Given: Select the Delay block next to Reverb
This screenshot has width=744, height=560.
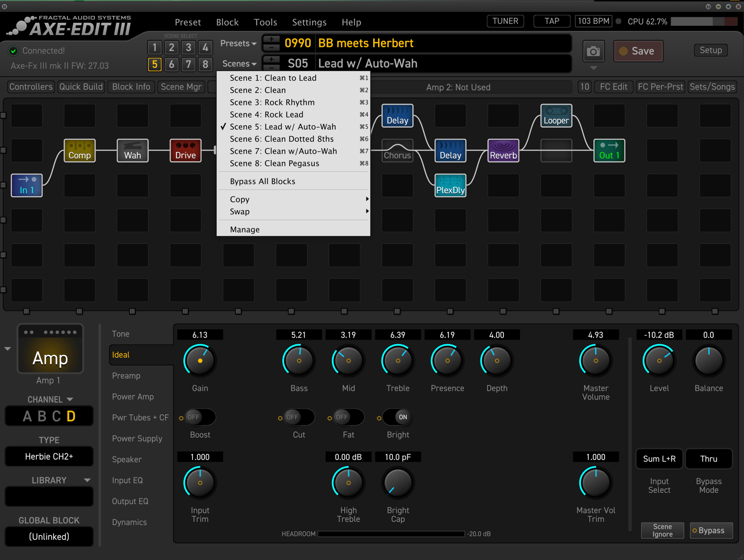Looking at the screenshot, I should click(450, 150).
